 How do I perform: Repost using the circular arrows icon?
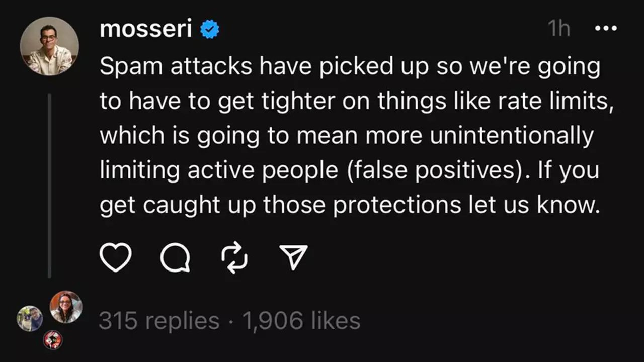[x=234, y=258]
